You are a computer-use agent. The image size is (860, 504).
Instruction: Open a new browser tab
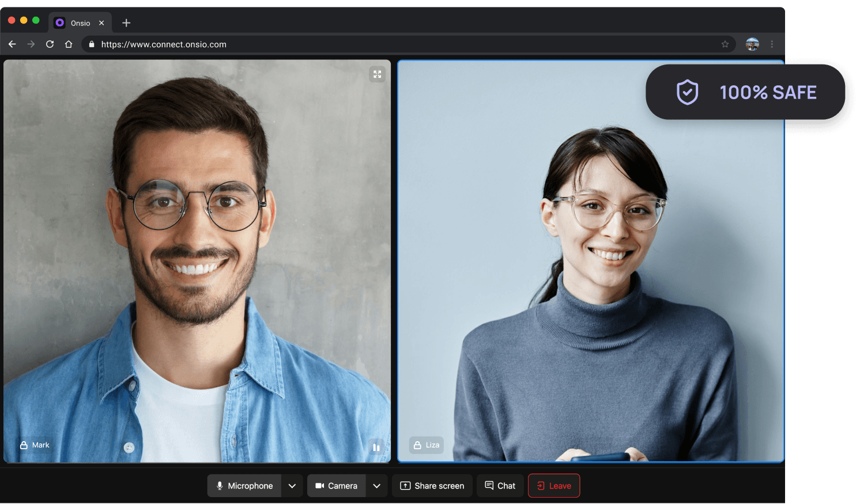(x=126, y=23)
